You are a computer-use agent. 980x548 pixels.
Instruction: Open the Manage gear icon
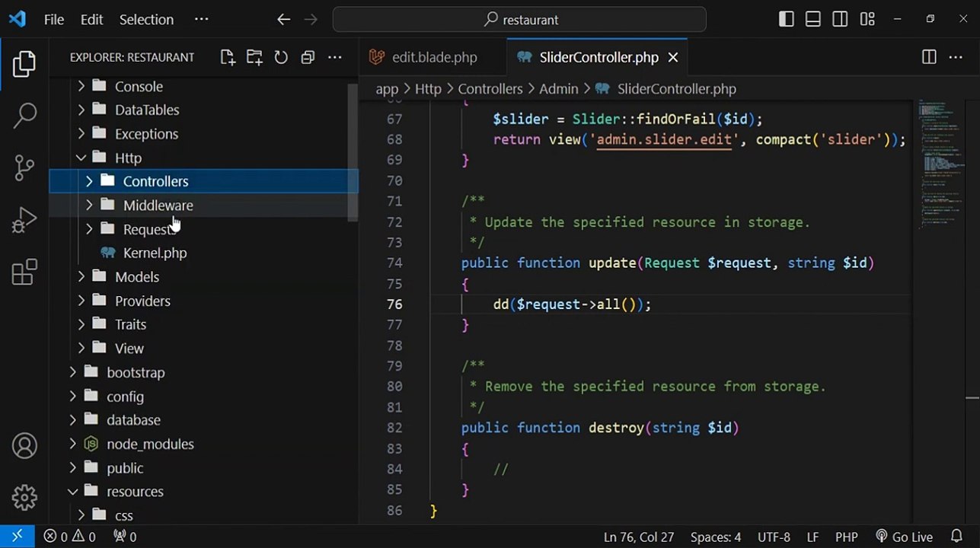[24, 498]
